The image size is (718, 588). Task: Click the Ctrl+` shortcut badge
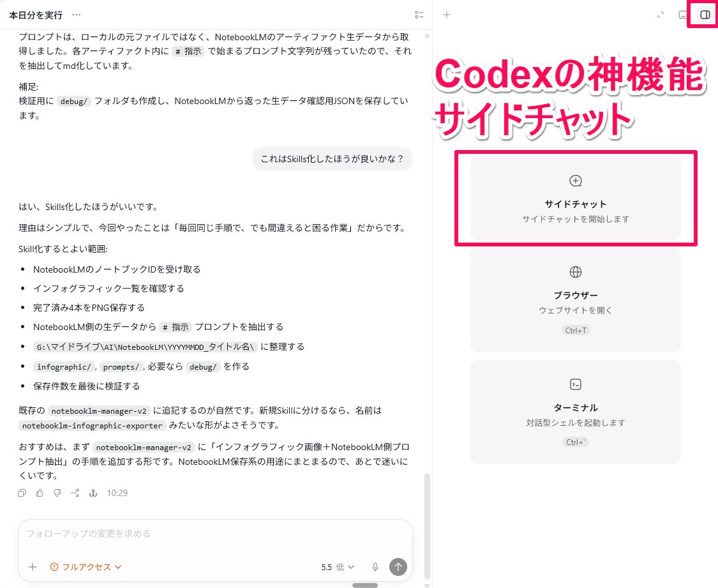pyautogui.click(x=576, y=442)
